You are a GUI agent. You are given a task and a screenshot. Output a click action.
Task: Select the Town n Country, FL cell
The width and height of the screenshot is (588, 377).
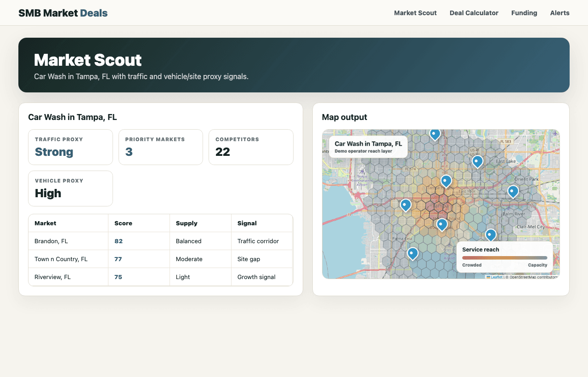(68, 259)
